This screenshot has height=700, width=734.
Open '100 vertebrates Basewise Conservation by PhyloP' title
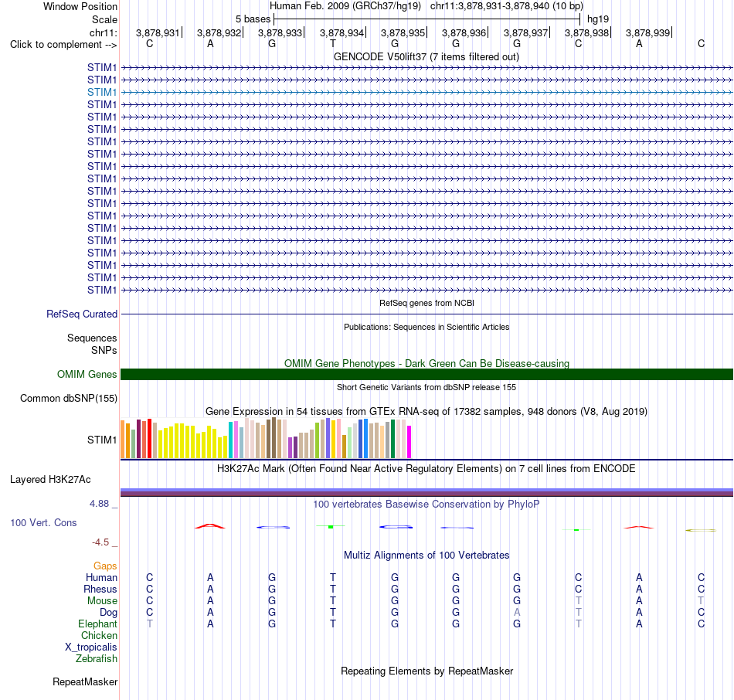click(x=426, y=505)
